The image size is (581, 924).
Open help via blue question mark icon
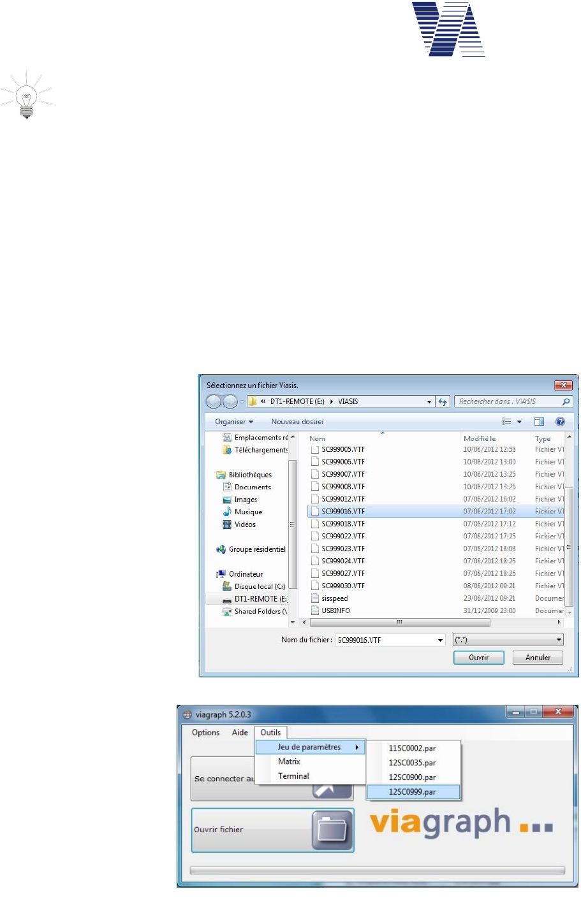[560, 421]
